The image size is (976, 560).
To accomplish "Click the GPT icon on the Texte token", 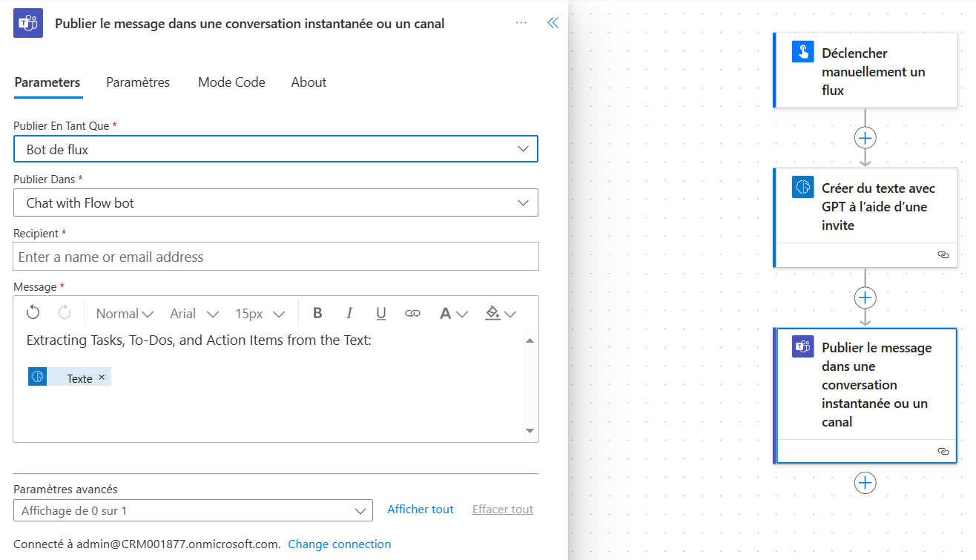I will coord(38,377).
